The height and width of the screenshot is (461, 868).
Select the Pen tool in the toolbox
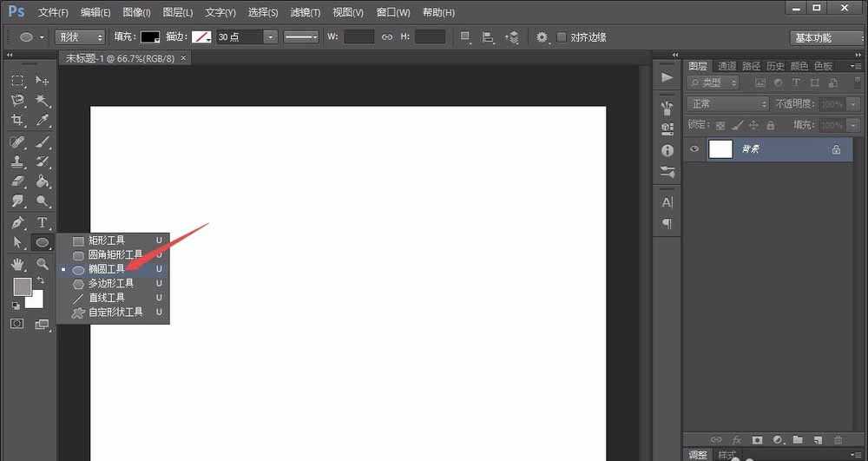pyautogui.click(x=16, y=222)
